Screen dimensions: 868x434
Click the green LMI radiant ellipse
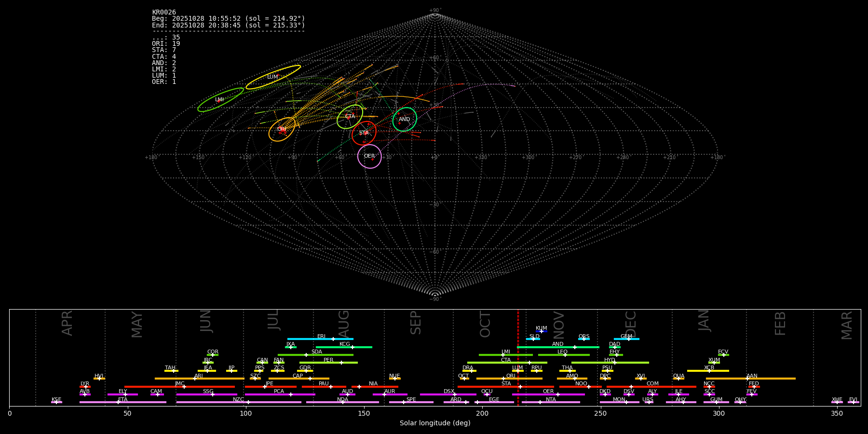point(220,100)
